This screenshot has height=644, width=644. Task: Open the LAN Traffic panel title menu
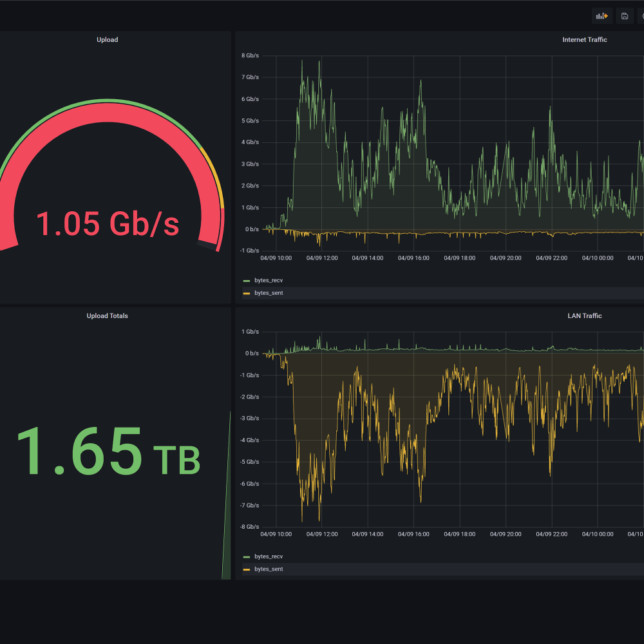(x=584, y=316)
